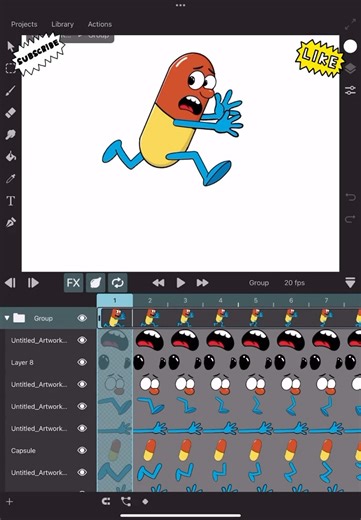Step to previous frame

pyautogui.click(x=10, y=283)
